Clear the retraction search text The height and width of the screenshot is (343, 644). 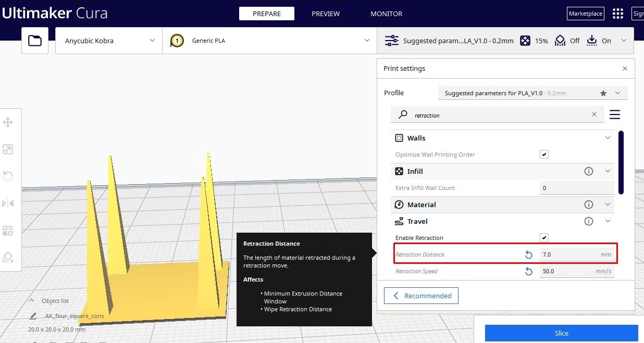pyautogui.click(x=594, y=115)
